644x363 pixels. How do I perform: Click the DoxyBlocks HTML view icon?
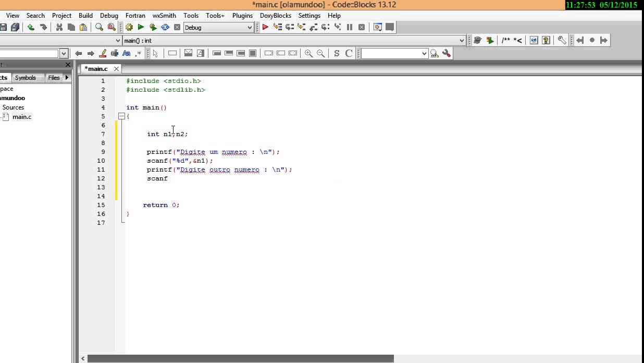534,40
